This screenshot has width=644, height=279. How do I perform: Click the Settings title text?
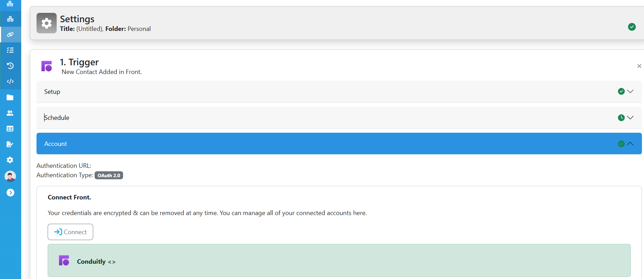coord(77,19)
